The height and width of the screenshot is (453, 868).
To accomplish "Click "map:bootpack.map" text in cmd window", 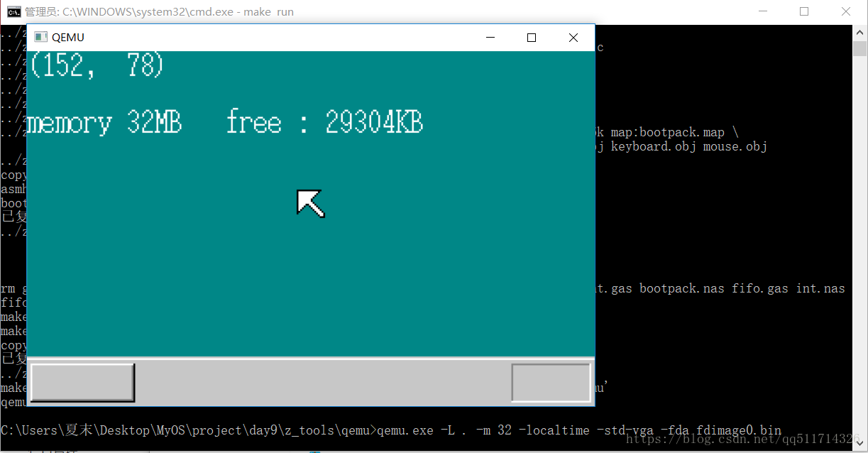I will (x=667, y=133).
